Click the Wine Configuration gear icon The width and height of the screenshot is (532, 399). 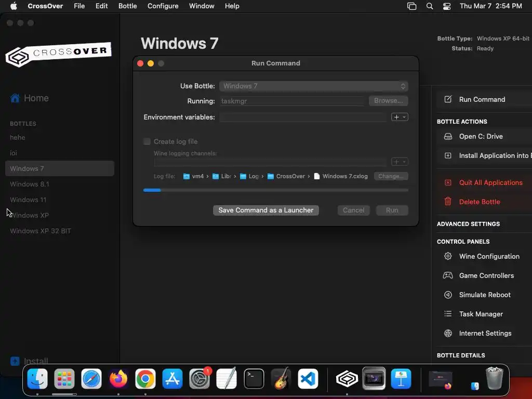click(x=448, y=256)
